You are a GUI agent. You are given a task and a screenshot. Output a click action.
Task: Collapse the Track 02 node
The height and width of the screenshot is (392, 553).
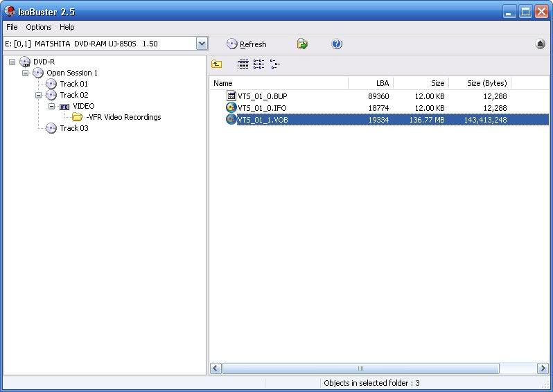pyautogui.click(x=38, y=95)
